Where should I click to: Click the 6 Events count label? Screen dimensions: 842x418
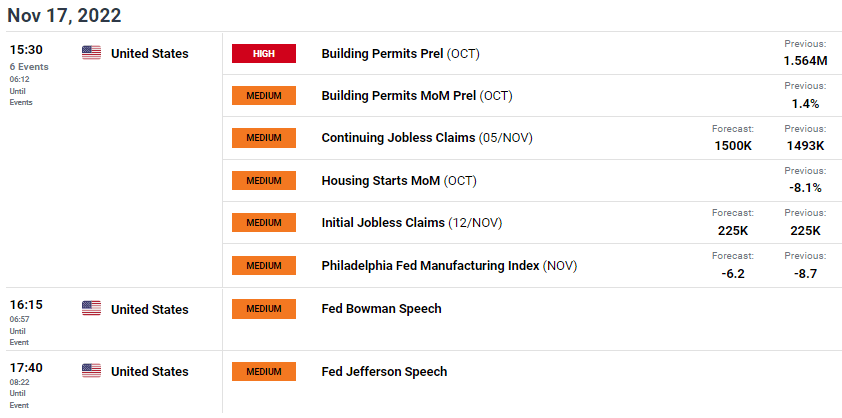click(29, 67)
